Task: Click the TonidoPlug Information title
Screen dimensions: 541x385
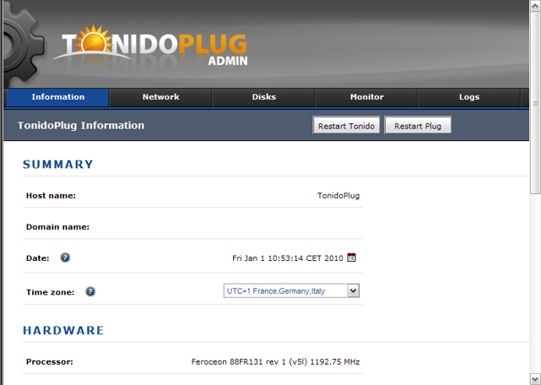Action: (81, 125)
